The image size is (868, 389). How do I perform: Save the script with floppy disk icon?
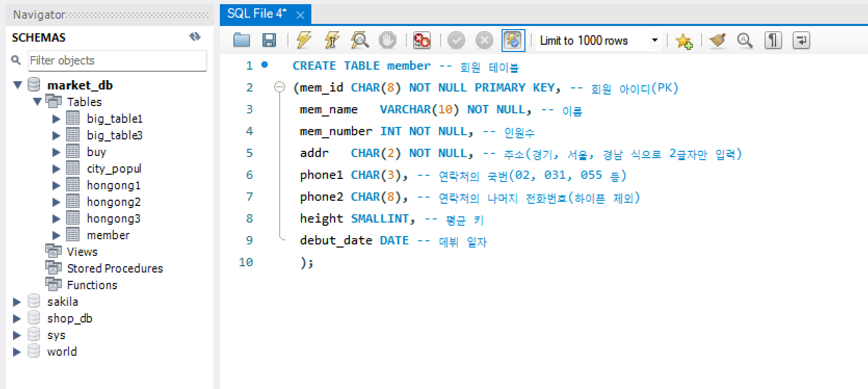[269, 40]
